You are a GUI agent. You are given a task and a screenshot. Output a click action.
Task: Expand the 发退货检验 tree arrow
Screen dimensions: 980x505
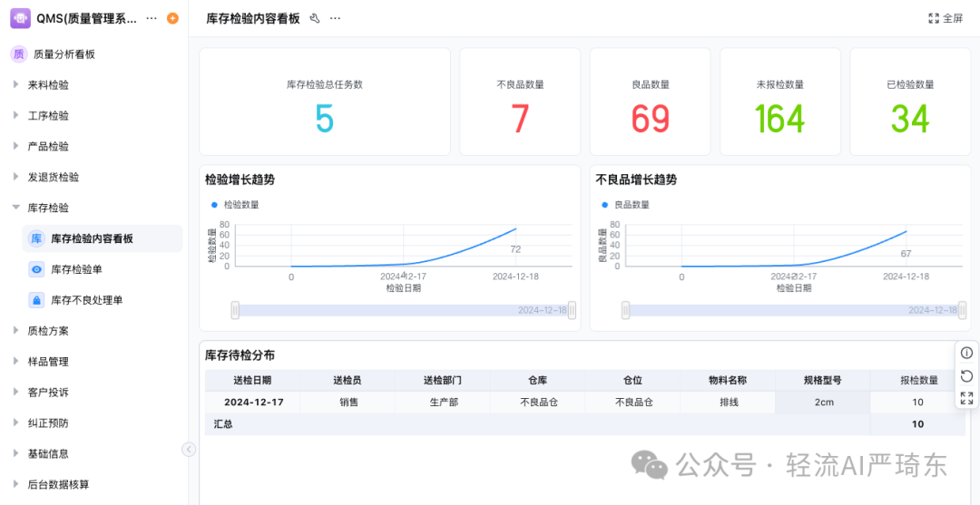(16, 177)
